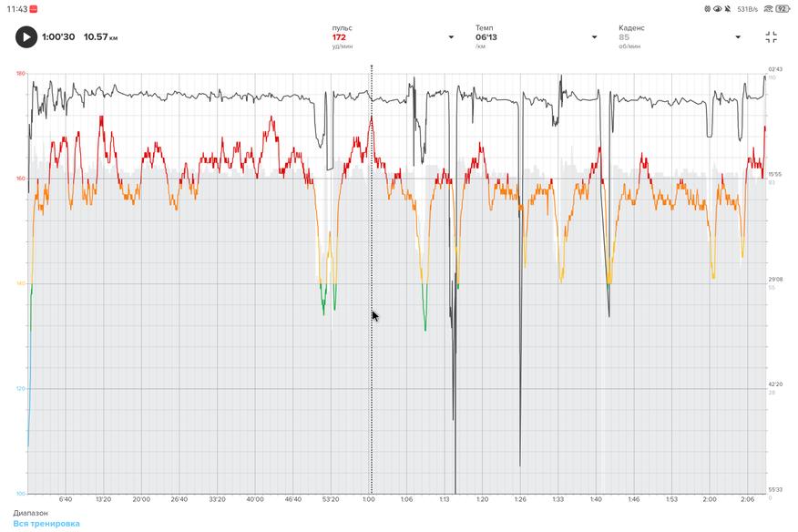
Task: Tap the muted bell icon in status bar
Action: click(728, 9)
